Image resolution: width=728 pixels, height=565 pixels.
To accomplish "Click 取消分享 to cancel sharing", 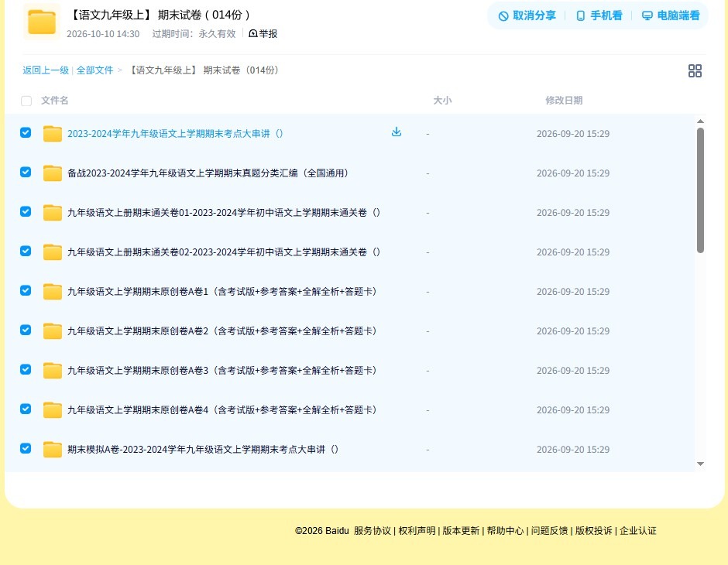I will 527,15.
